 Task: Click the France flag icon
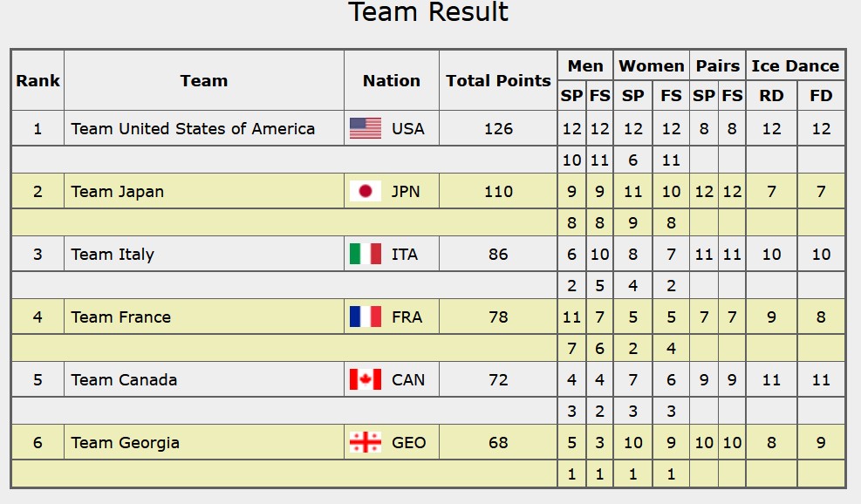366,317
